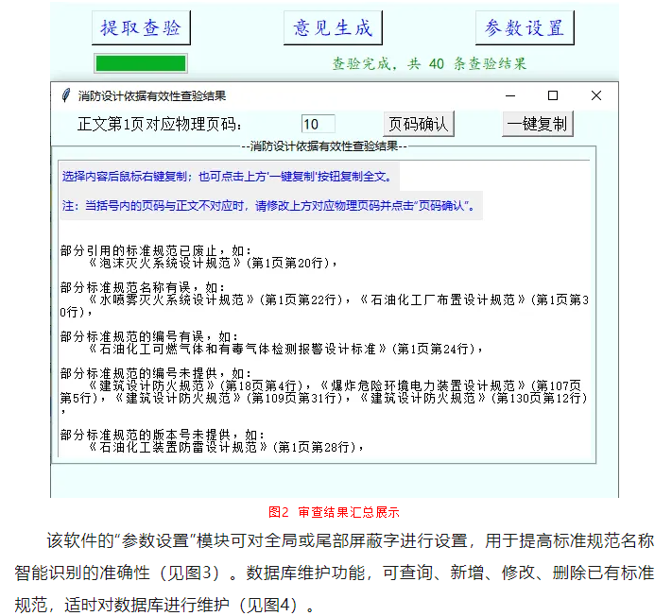Screen dimensions: 672x616
Task: Select 《石油化工装置防雷设计规范》 line
Action: tap(225, 447)
